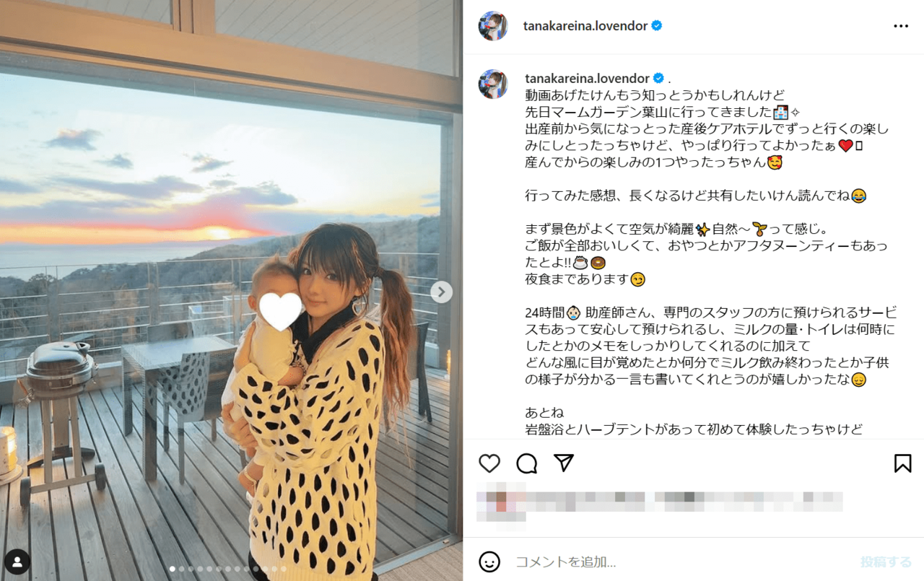
Task: Open the three-dot more options menu
Action: click(x=901, y=26)
